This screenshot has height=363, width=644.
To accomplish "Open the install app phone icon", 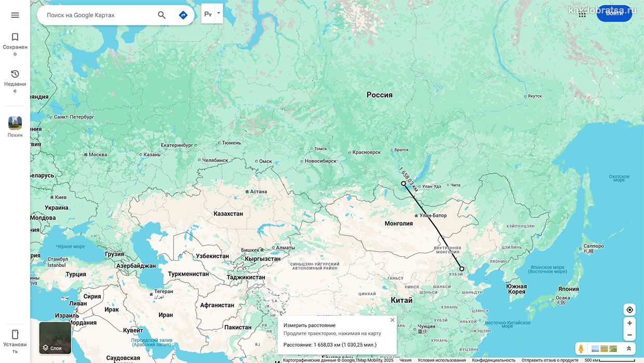I will (15, 334).
